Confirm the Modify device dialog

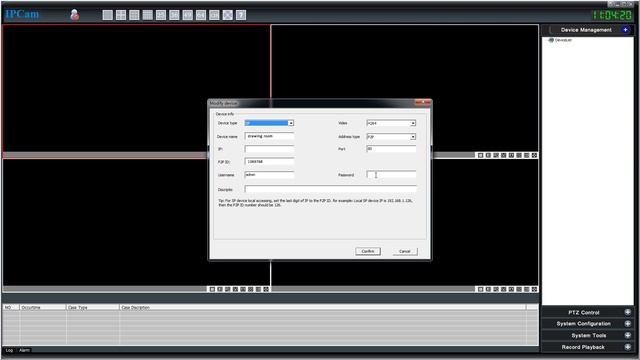click(368, 251)
